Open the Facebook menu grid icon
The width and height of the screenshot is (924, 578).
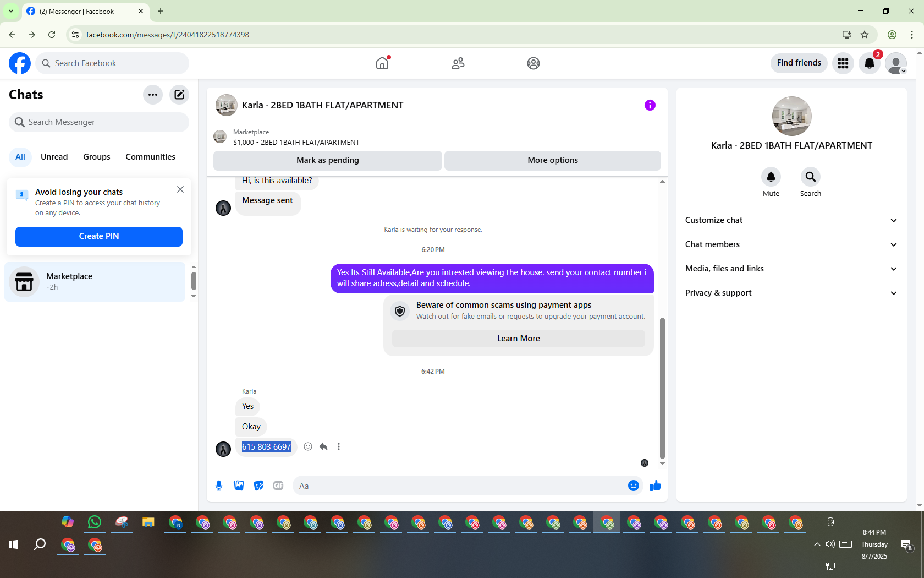843,63
